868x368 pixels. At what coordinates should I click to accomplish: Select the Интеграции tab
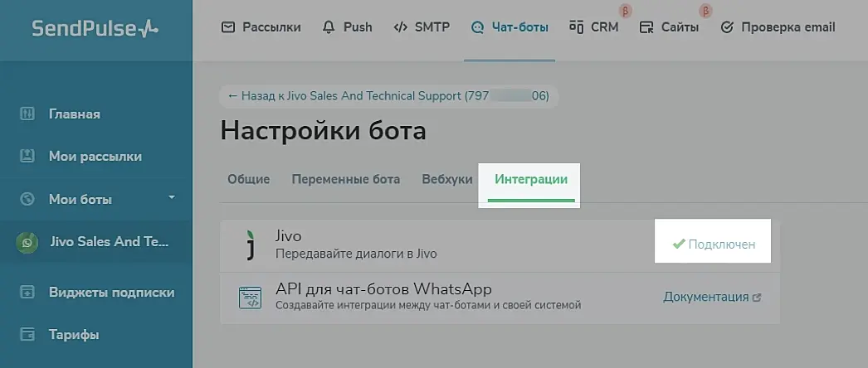tap(531, 180)
